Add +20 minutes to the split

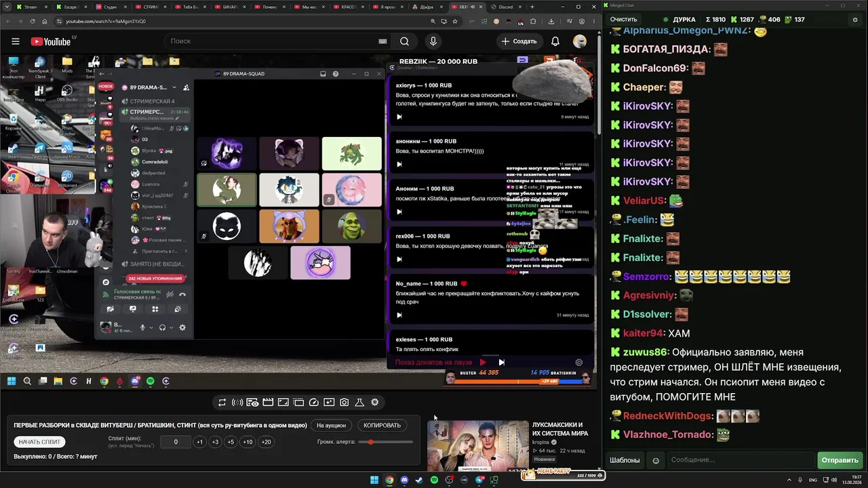(x=266, y=442)
